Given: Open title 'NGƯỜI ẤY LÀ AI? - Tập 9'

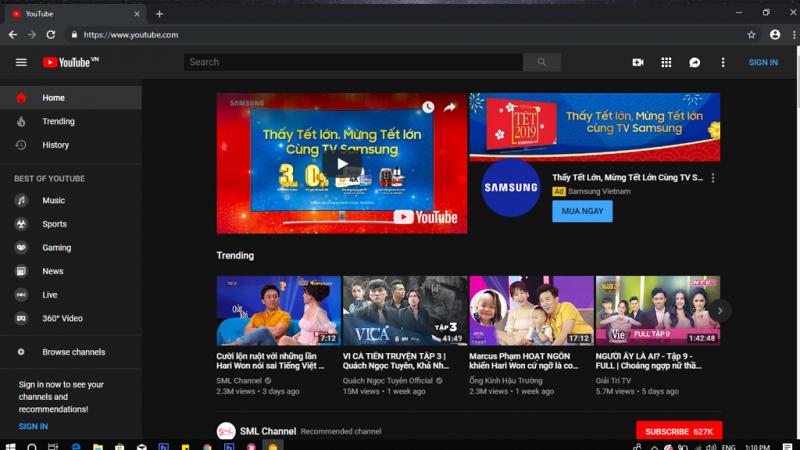Looking at the screenshot, I should [x=648, y=361].
